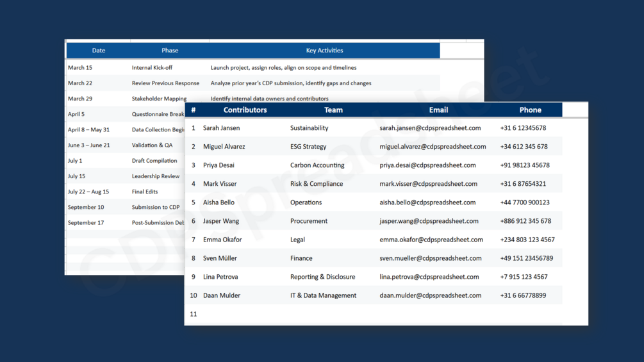This screenshot has height=362, width=644.
Task: Click the March 22 date cell
Action: (80, 83)
